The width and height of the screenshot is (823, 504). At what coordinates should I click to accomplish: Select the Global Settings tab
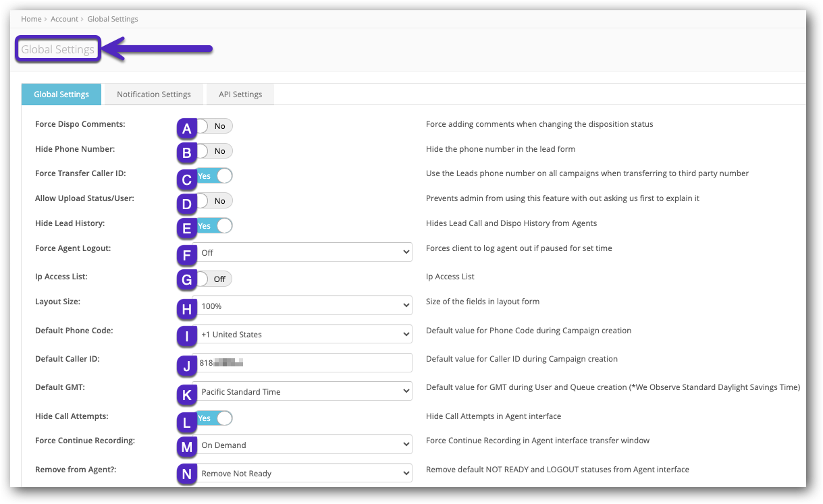click(61, 94)
